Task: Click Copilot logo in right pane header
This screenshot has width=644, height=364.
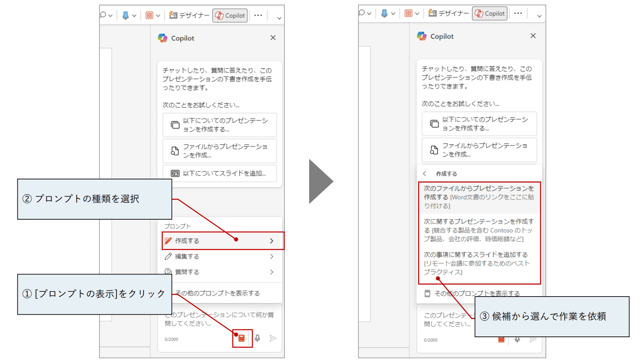Action: click(x=422, y=36)
